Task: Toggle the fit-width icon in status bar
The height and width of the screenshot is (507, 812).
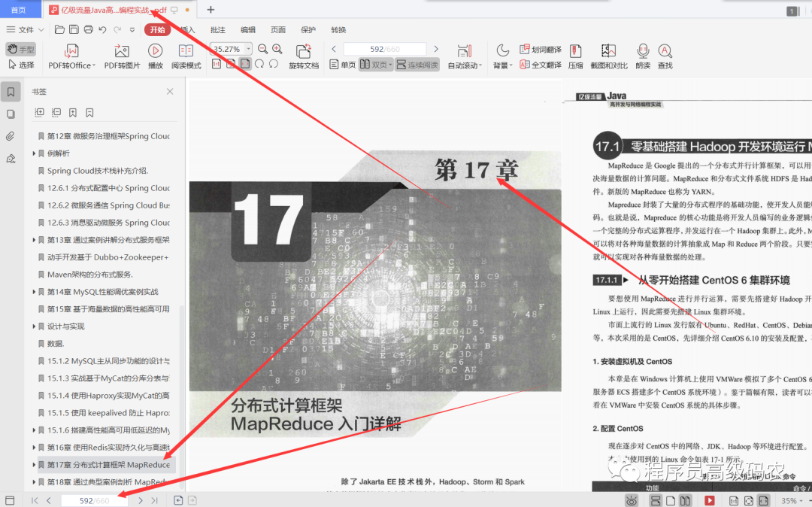Action: tap(763, 501)
